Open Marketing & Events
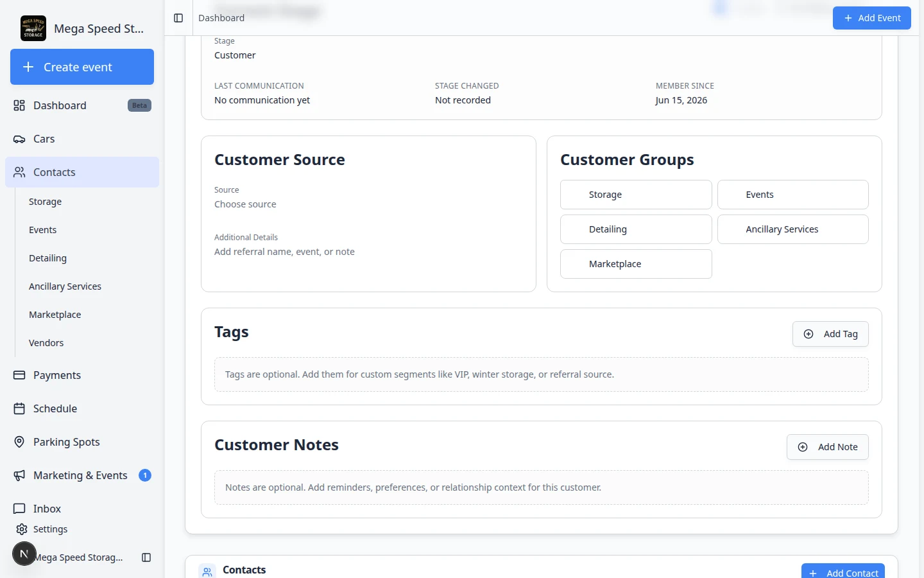The image size is (924, 578). [82, 475]
